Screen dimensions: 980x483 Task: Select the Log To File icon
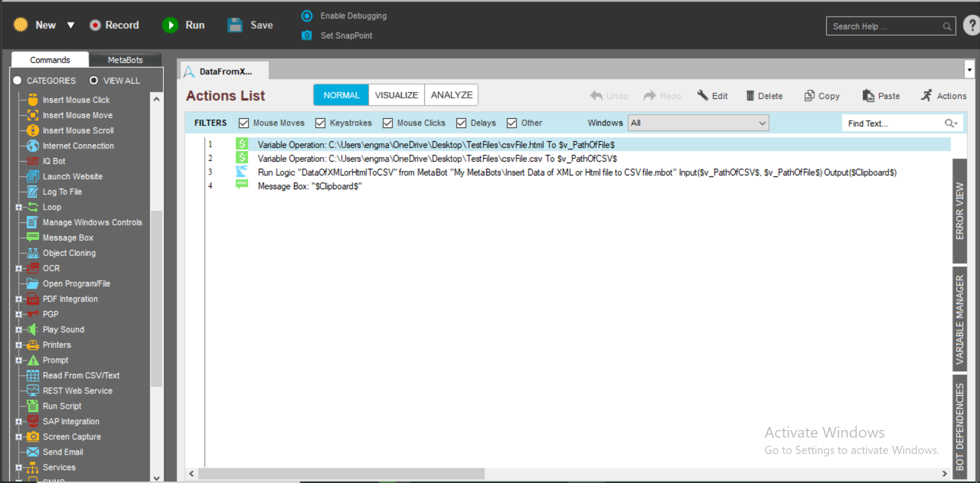pyautogui.click(x=33, y=191)
